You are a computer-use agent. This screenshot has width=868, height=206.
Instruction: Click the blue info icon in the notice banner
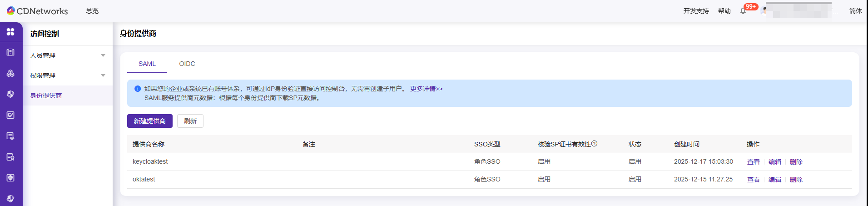tap(138, 89)
